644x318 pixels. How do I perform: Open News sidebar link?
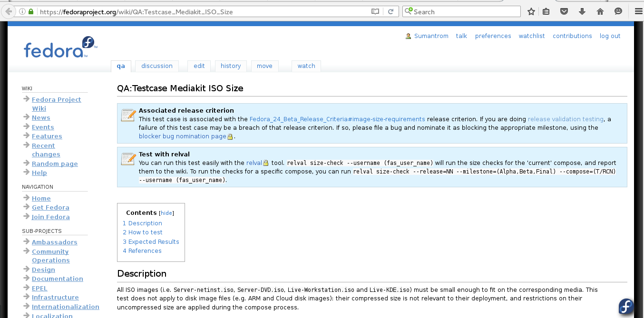[41, 118]
